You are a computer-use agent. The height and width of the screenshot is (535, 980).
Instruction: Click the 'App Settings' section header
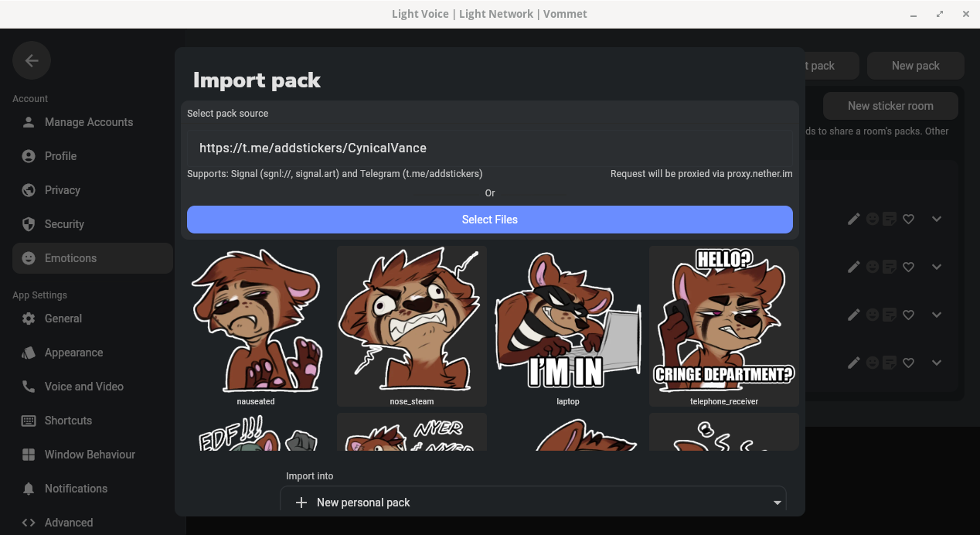[39, 295]
